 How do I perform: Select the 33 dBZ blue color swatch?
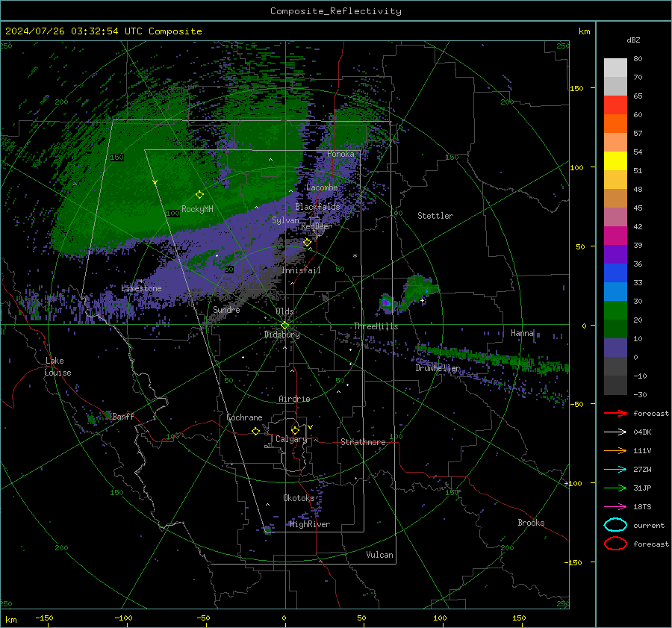[615, 273]
